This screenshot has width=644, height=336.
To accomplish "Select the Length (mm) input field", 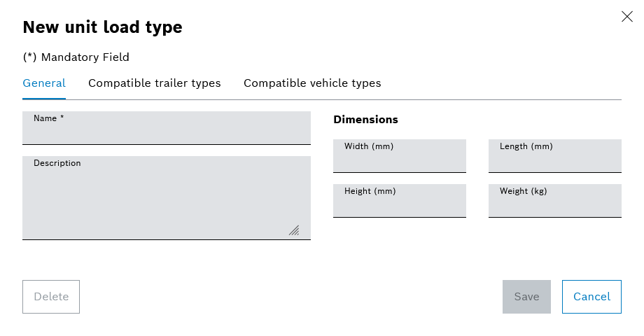I will pyautogui.click(x=554, y=155).
